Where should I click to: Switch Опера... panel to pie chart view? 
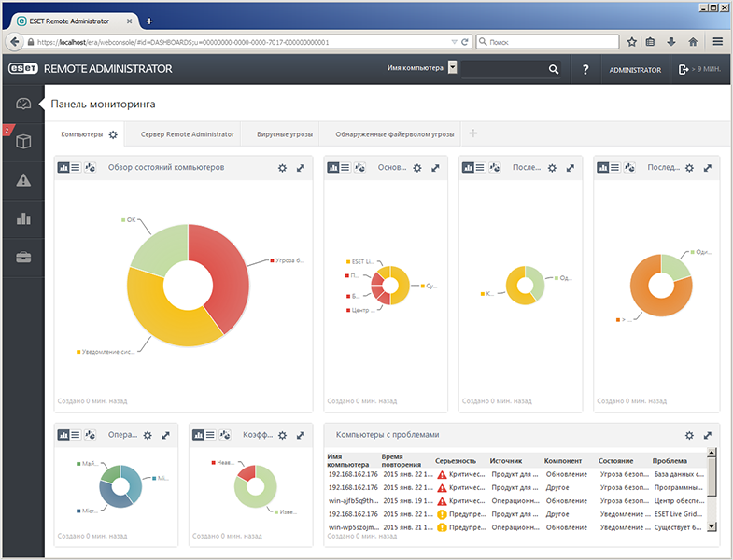[90, 435]
